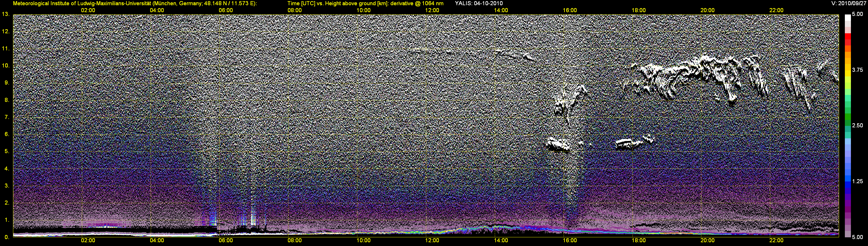Click the 'YALIS: 04-10-2010' label
This screenshot has height=246, width=868.
[479, 3]
